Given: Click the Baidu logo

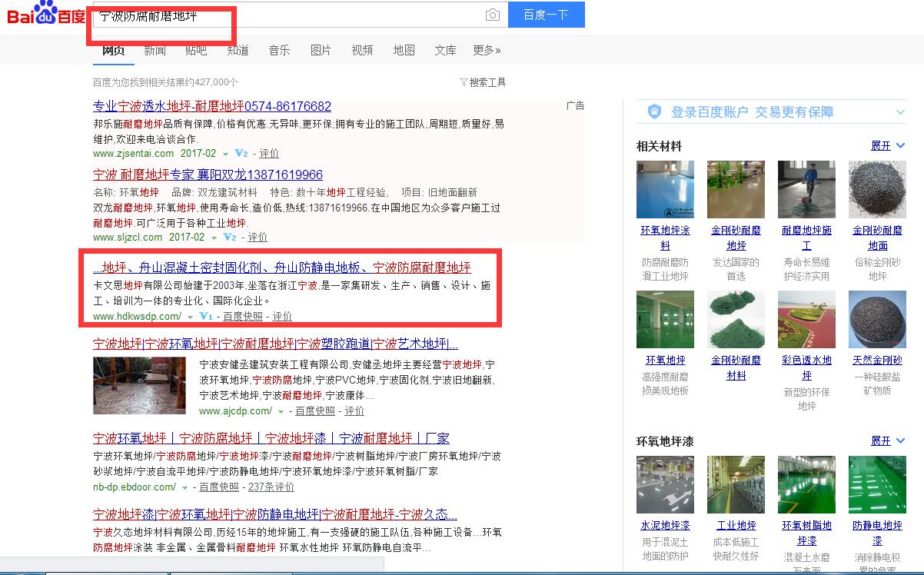Looking at the screenshot, I should coord(45,14).
